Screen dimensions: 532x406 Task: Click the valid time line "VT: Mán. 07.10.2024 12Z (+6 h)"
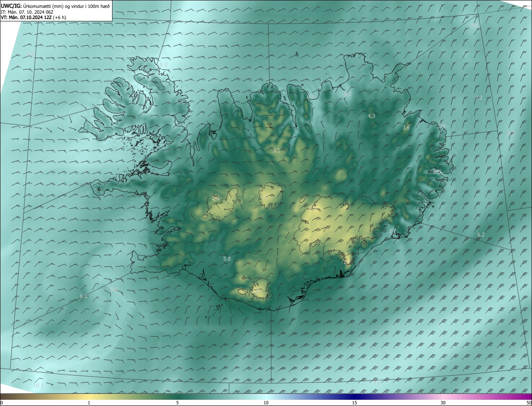click(x=34, y=17)
